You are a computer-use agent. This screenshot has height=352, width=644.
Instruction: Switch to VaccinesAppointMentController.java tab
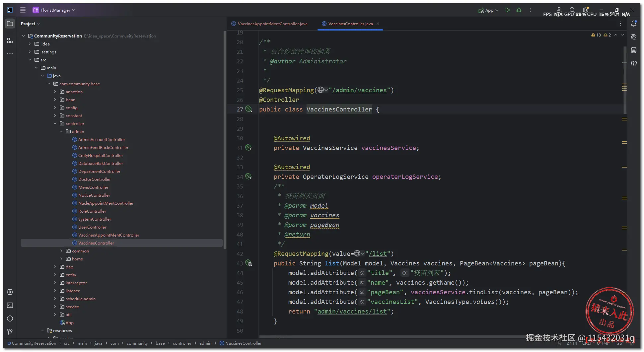click(x=269, y=24)
